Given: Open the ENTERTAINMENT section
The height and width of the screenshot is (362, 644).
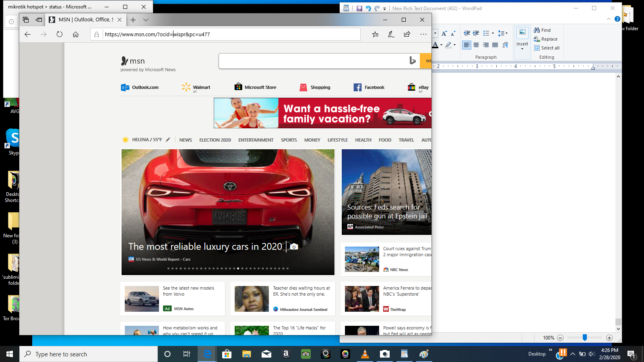Looking at the screenshot, I should 256,140.
